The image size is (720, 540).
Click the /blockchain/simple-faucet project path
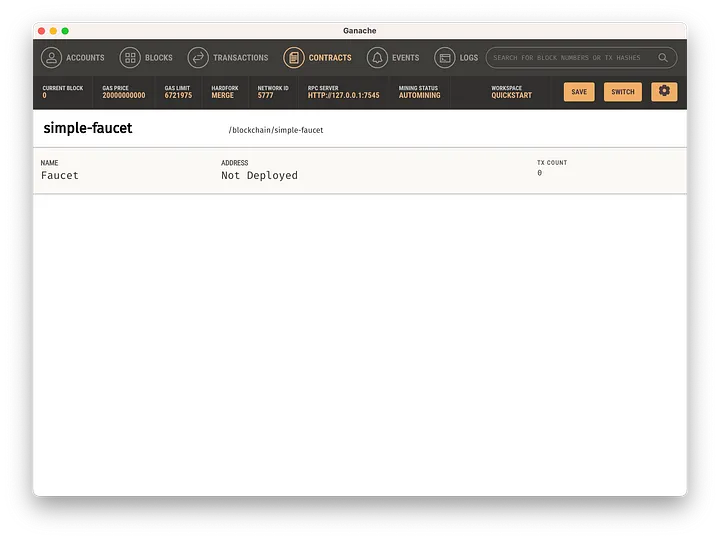pos(276,130)
